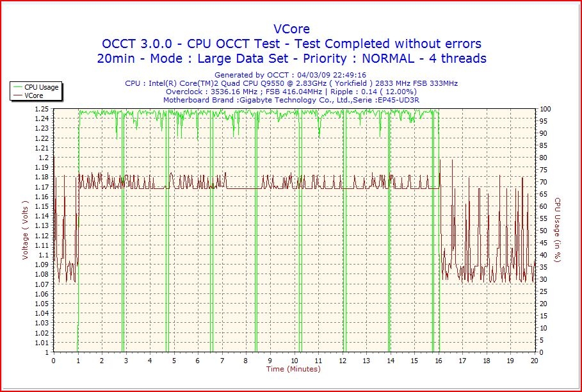Click the 70 tick on the CPU usage axis
Viewport: 582px width, 392px height.
(x=542, y=182)
